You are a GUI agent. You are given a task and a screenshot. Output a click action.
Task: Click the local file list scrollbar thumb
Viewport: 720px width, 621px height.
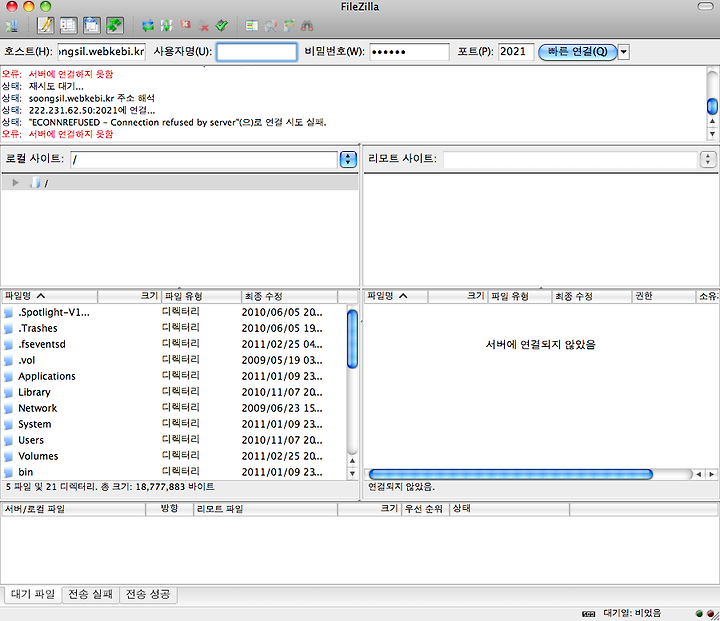[352, 339]
